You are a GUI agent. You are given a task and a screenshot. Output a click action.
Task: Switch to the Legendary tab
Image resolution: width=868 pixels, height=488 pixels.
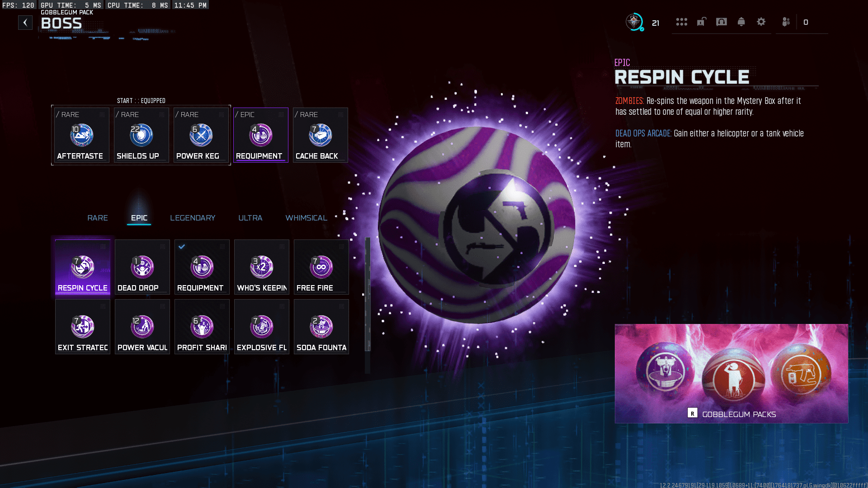(x=193, y=218)
